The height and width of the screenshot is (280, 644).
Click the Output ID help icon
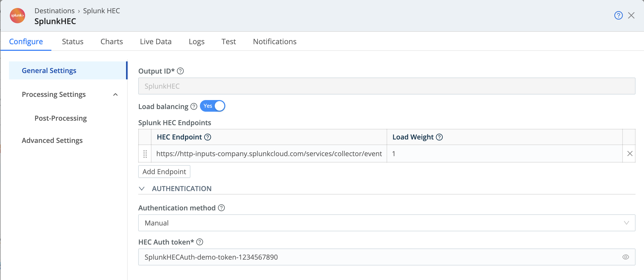[x=180, y=71]
